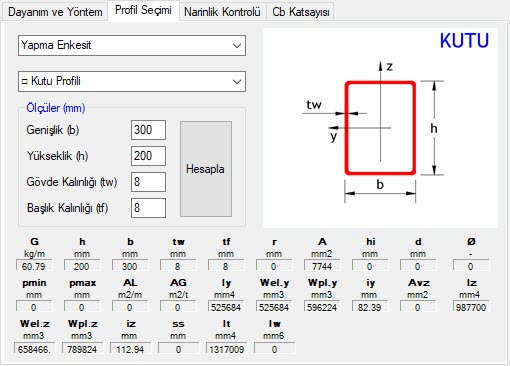The image size is (510, 366).
Task: Click the pmin result field
Action: click(34, 307)
